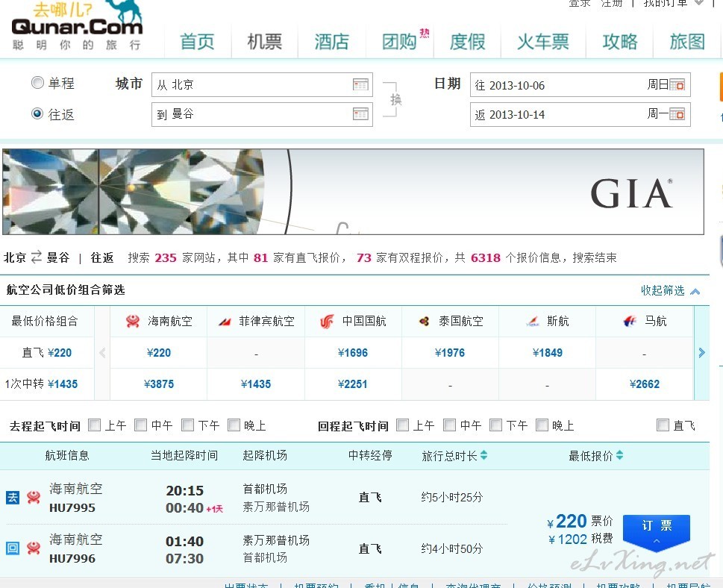This screenshot has height=588, width=723.
Task: Select 单程 one-way radio button
Action: coord(37,83)
